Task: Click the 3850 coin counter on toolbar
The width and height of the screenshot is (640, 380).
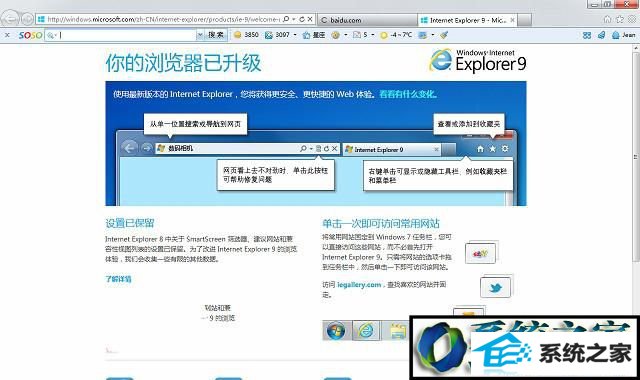Action: 246,35
